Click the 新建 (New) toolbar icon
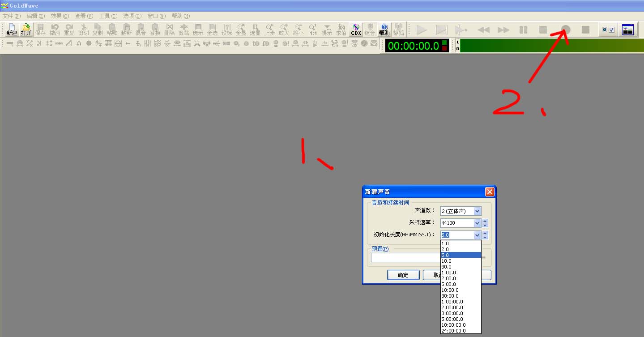This screenshot has width=644, height=337. point(12,30)
